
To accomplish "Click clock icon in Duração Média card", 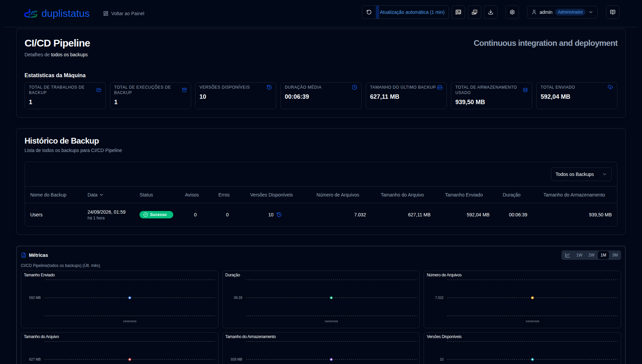I will pyautogui.click(x=355, y=87).
